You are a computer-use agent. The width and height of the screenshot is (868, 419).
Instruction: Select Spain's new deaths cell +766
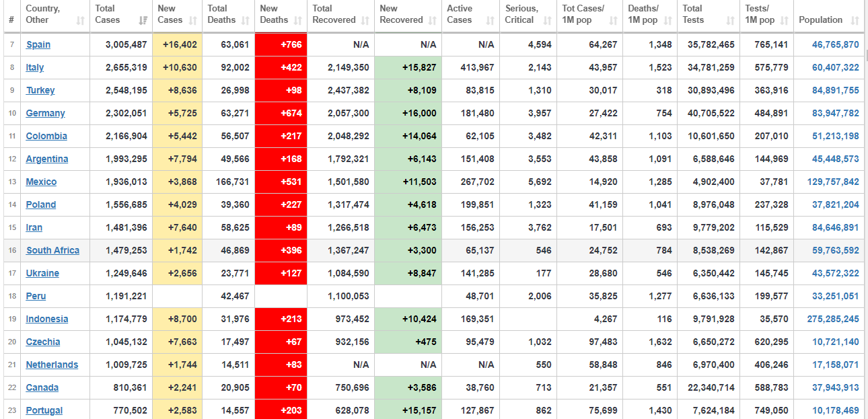click(x=281, y=44)
